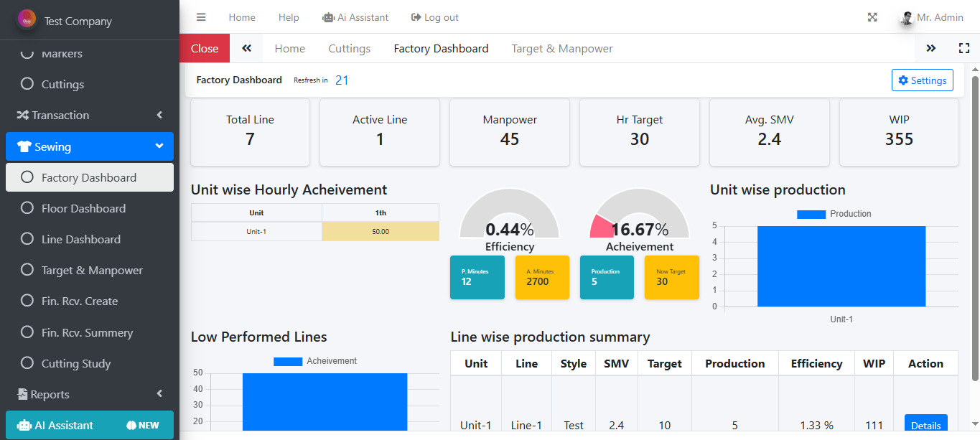Click the Now Target 30 tile

672,277
